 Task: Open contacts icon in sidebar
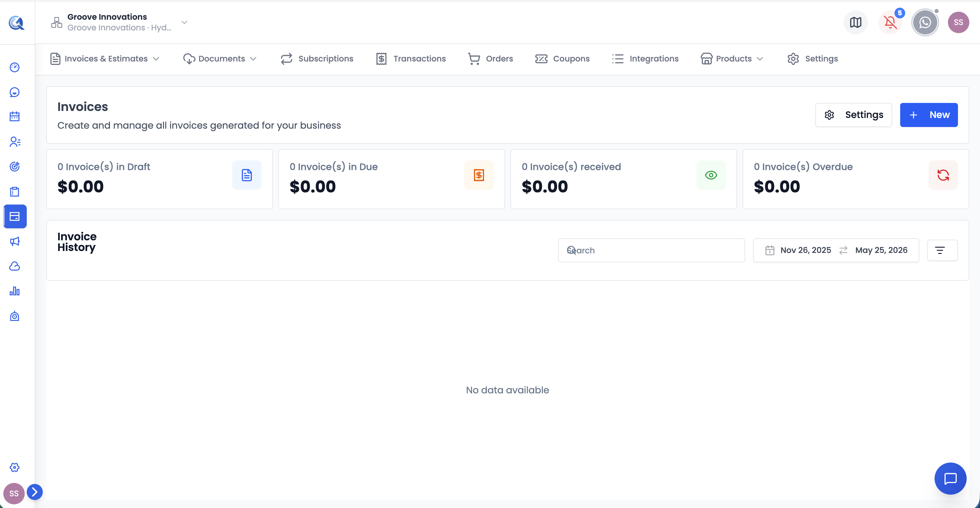pos(14,142)
